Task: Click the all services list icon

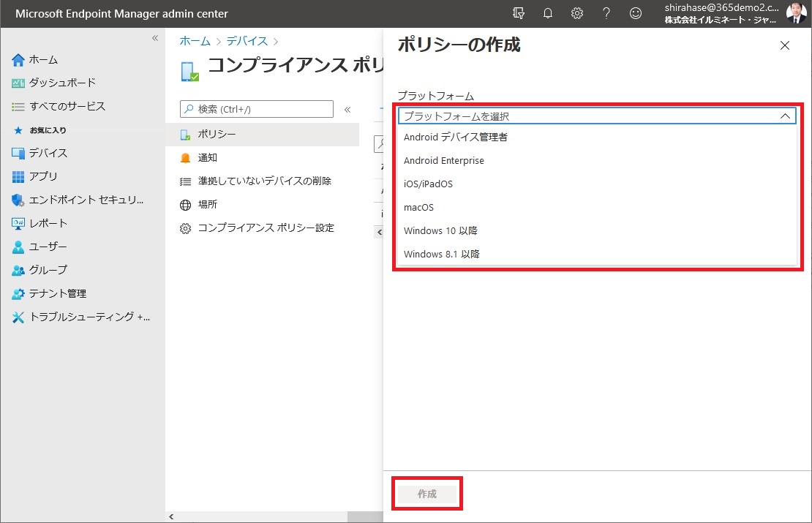Action: click(x=18, y=107)
